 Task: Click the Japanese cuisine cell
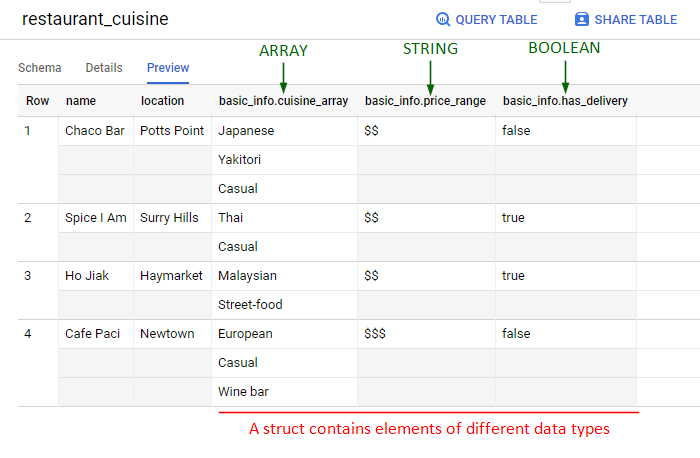tap(284, 131)
